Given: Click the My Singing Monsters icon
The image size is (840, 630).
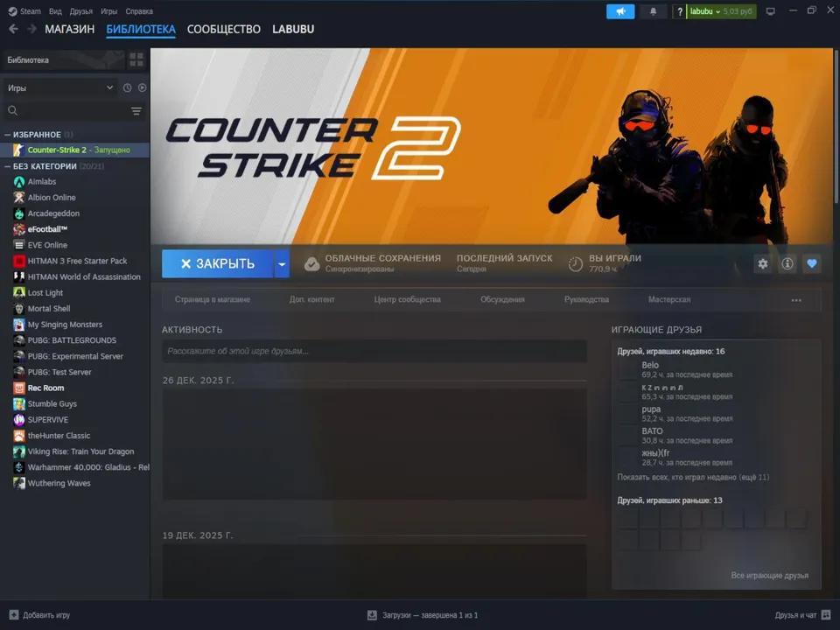Looking at the screenshot, I should 18,325.
